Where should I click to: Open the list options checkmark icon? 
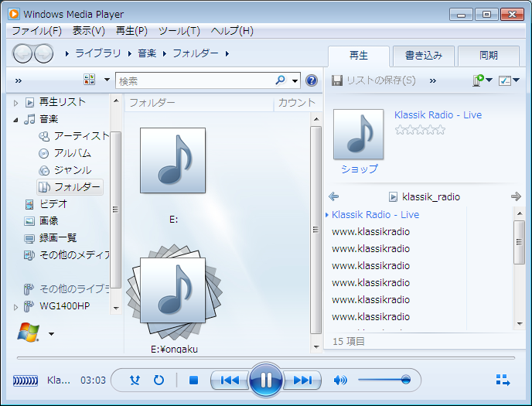pyautogui.click(x=505, y=80)
